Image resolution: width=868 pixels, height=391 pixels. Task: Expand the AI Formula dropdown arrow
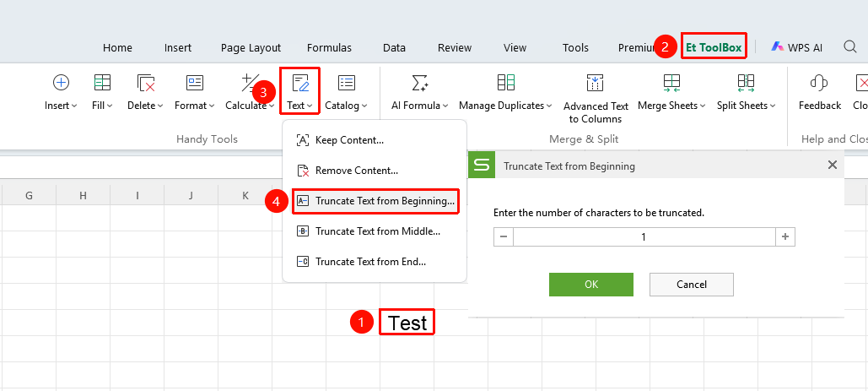(x=445, y=106)
